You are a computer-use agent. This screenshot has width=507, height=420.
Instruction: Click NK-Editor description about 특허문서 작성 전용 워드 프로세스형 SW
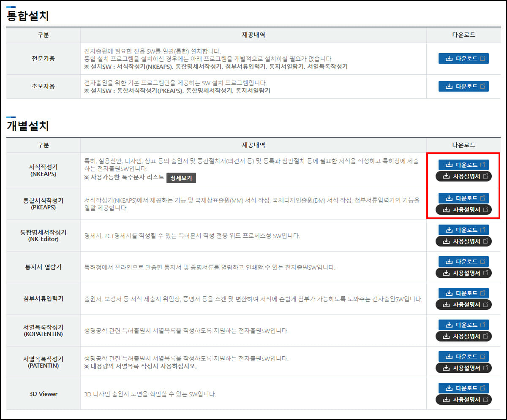tap(192, 236)
